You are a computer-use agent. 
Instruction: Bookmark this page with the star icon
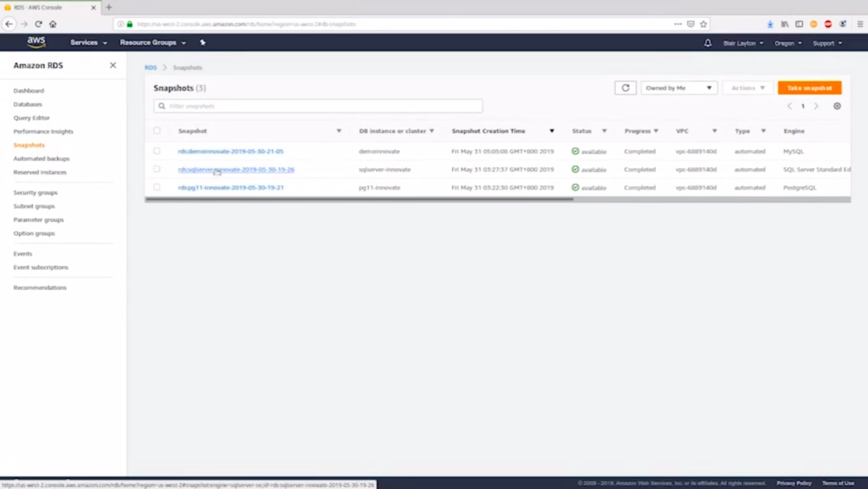tap(703, 24)
